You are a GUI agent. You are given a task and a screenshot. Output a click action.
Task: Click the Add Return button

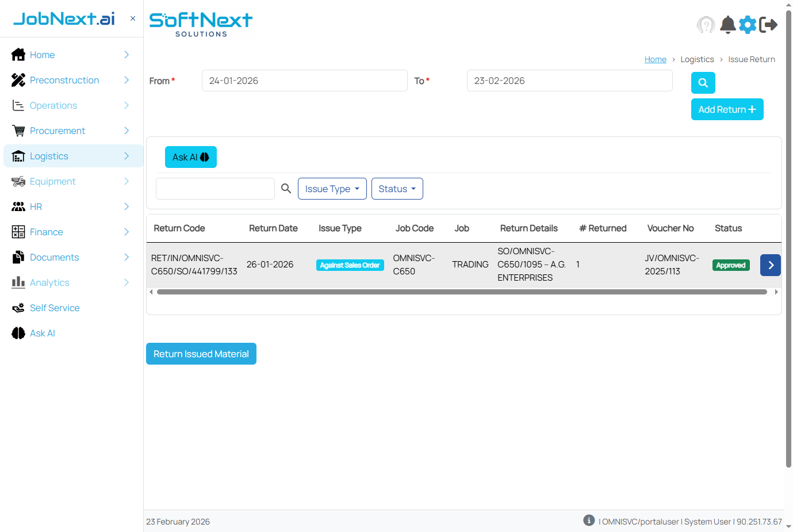[727, 109]
